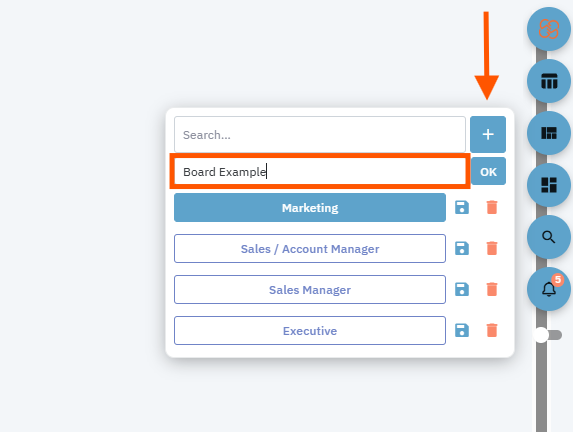The height and width of the screenshot is (432, 573).
Task: Switch to the Sales Manager board
Action: [310, 289]
